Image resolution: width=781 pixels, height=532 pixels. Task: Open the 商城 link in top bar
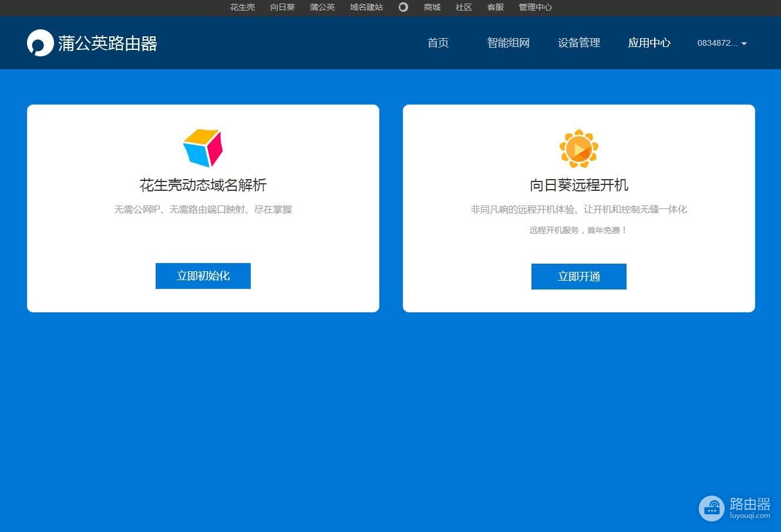[432, 7]
